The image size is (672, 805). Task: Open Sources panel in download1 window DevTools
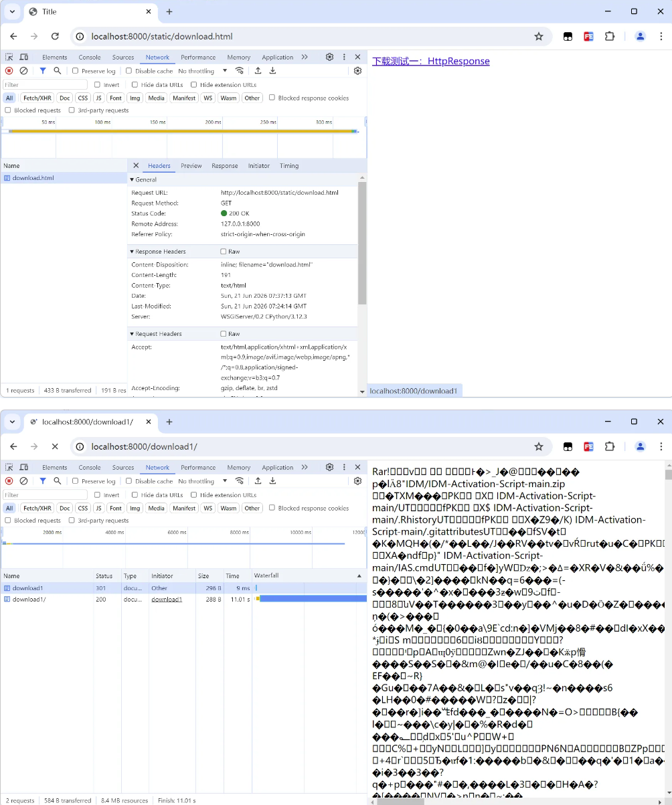[123, 468]
